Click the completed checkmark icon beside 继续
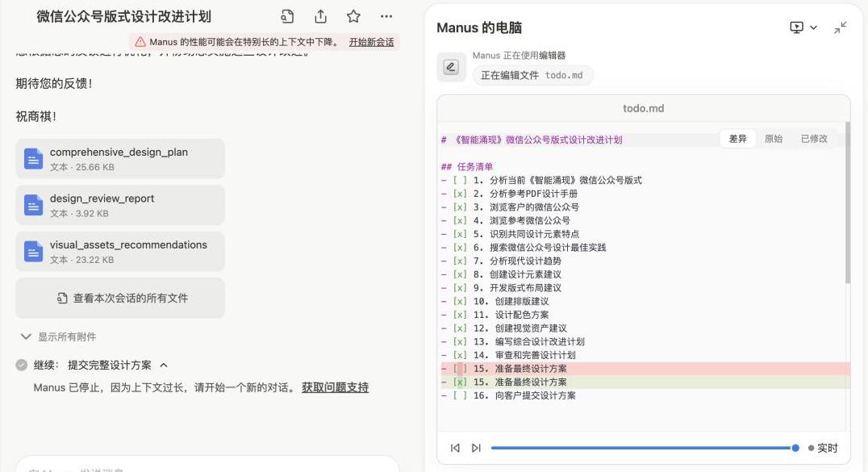 click(22, 365)
